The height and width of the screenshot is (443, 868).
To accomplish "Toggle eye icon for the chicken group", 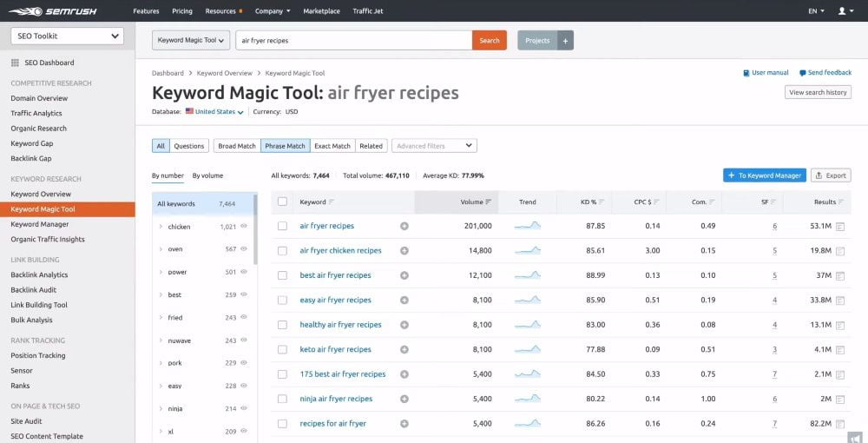I will 244,227.
